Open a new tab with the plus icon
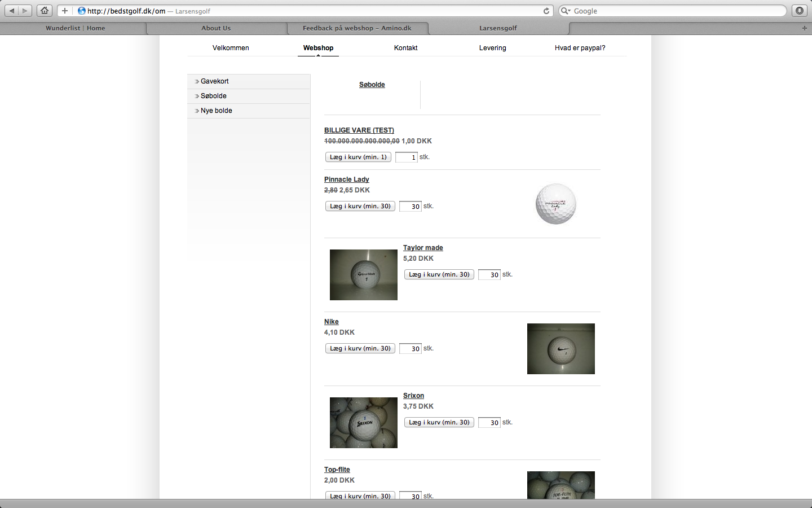The image size is (812, 508). pos(805,28)
